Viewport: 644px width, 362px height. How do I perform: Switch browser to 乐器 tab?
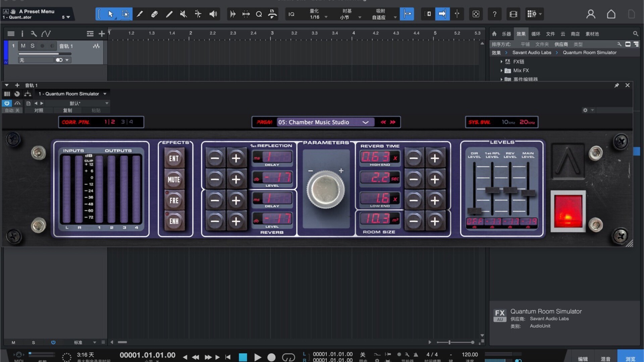506,34
